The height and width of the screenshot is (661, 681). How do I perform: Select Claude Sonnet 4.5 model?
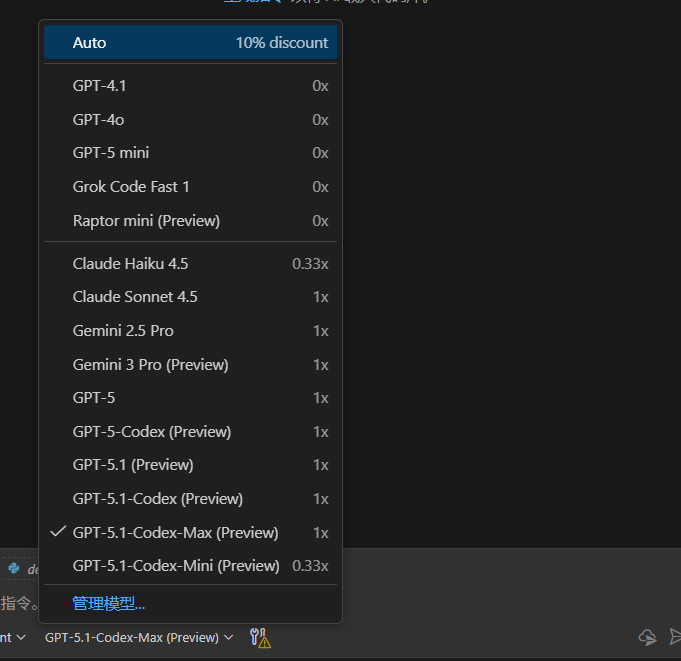pos(190,297)
